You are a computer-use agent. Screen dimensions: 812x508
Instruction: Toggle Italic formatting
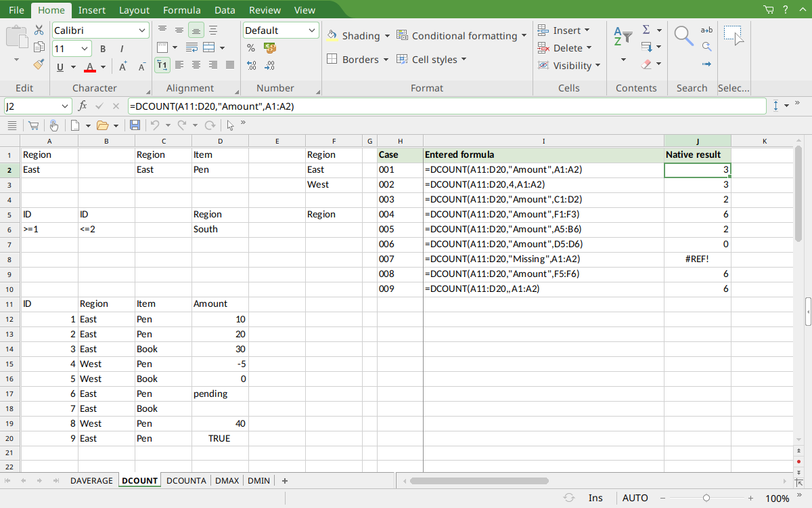pos(122,49)
